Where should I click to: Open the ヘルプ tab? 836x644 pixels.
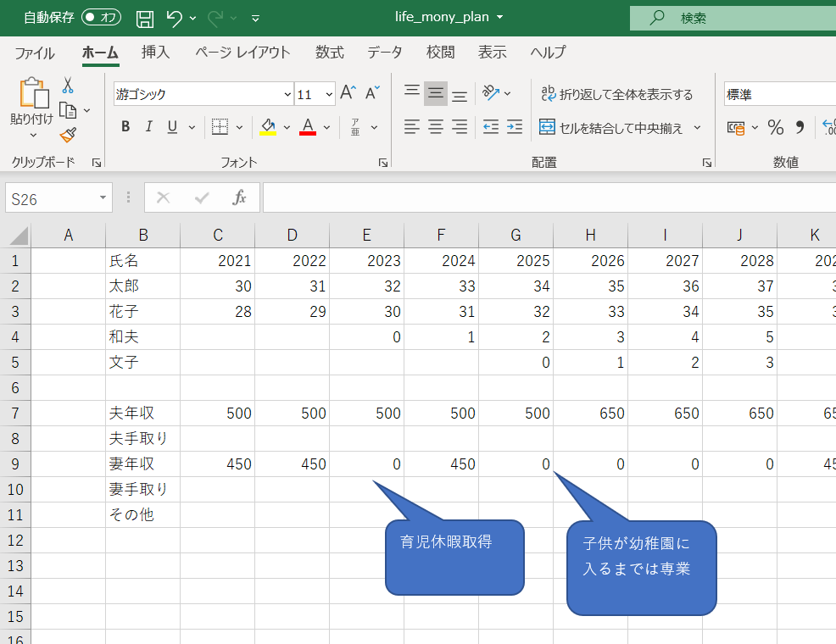coord(548,52)
